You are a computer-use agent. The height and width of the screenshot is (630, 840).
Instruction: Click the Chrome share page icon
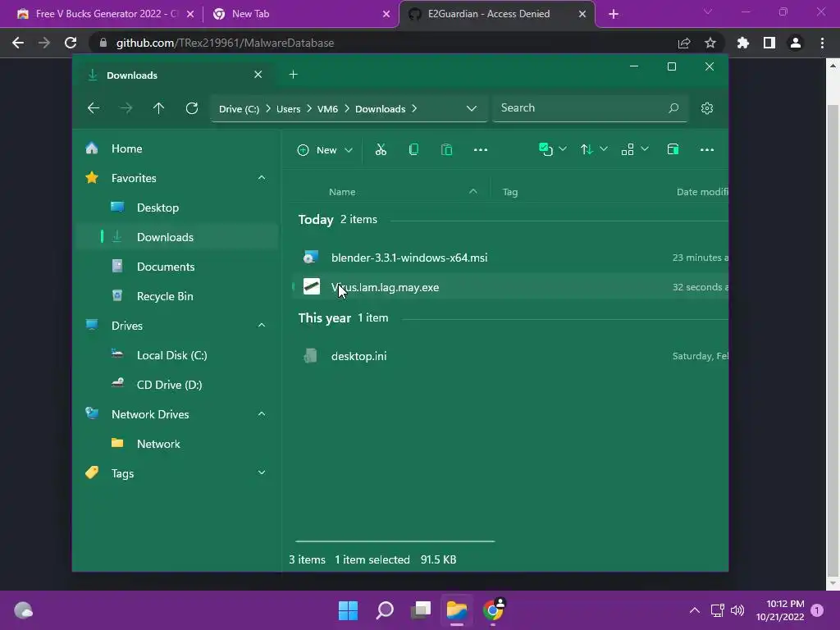pos(683,43)
